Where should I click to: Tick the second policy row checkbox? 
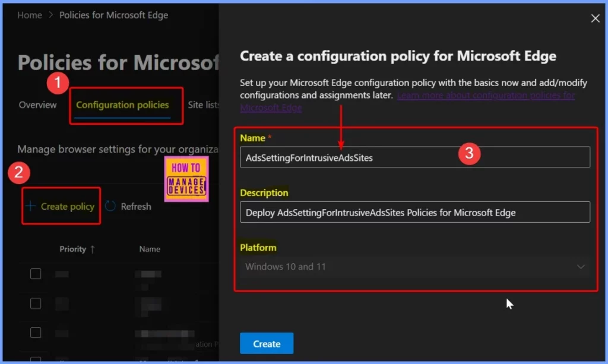[36, 303]
